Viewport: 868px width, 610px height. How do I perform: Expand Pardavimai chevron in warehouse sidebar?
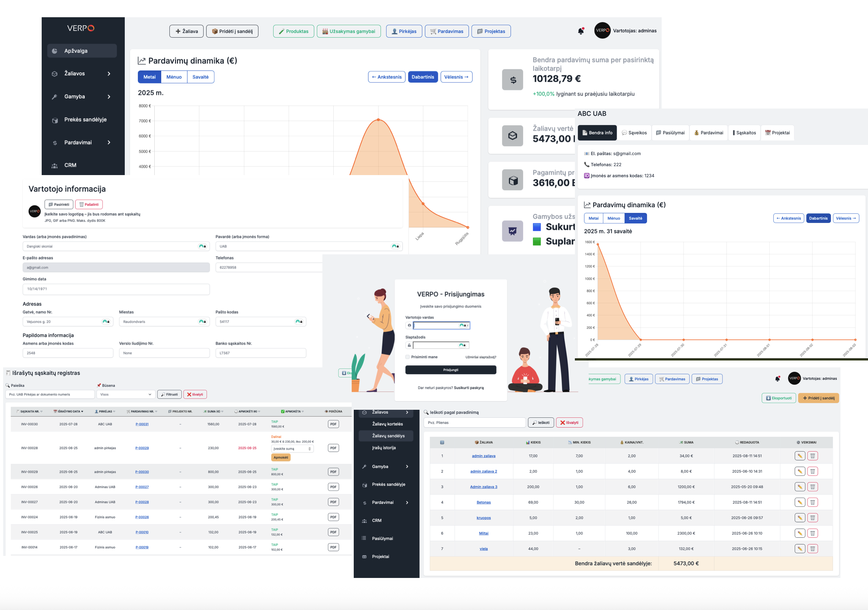(407, 502)
